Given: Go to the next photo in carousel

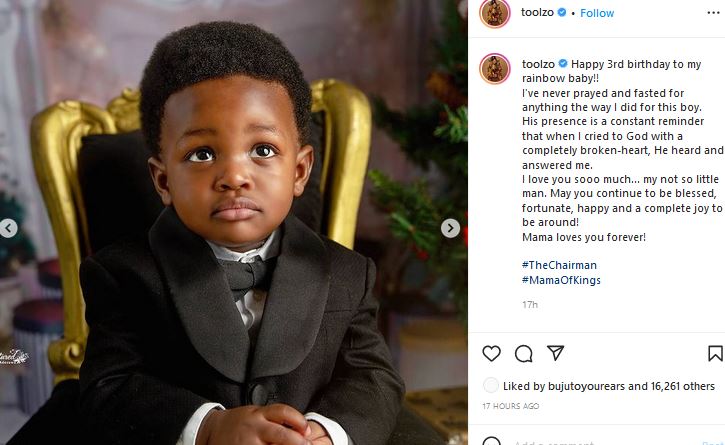Looking at the screenshot, I should (450, 228).
